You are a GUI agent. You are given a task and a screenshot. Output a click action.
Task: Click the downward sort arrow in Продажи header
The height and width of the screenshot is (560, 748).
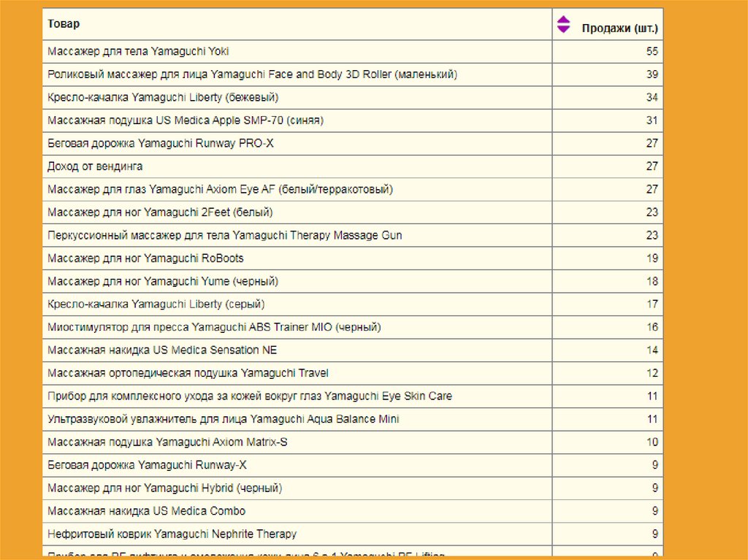pos(562,29)
